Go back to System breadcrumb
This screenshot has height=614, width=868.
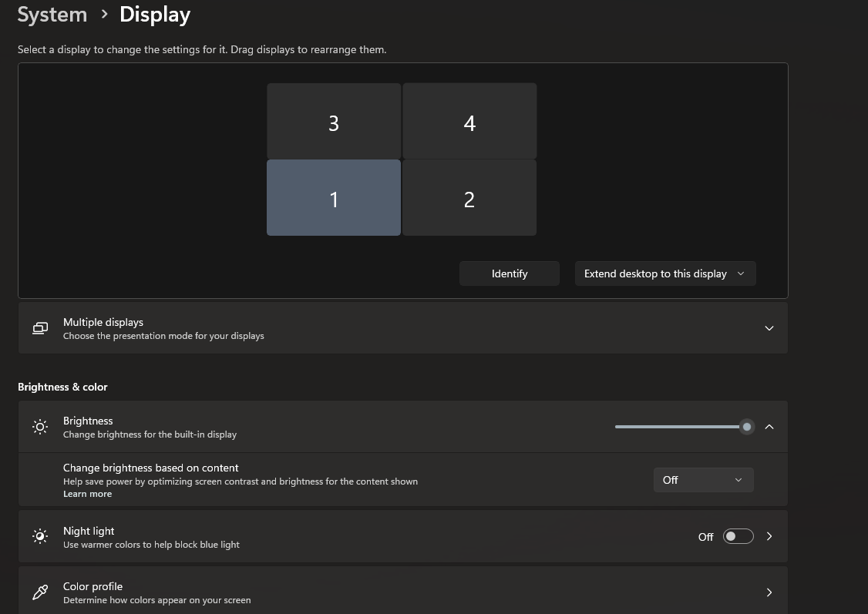pyautogui.click(x=52, y=15)
